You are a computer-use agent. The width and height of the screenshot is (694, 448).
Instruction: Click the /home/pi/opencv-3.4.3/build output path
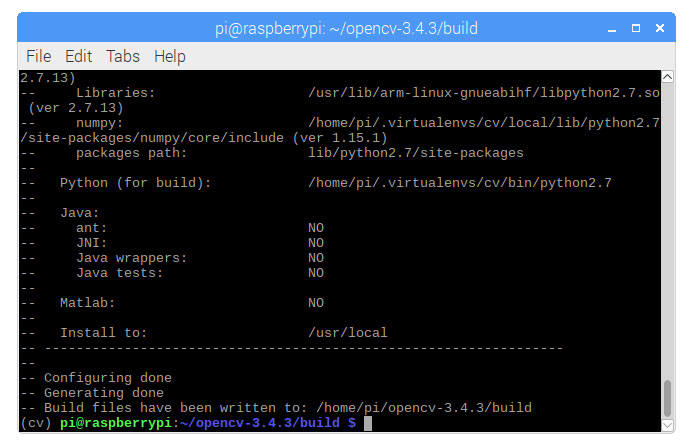click(x=424, y=408)
